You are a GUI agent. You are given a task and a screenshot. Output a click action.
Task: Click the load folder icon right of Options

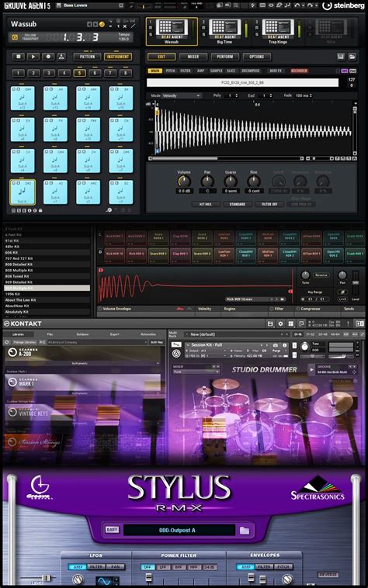(x=352, y=57)
